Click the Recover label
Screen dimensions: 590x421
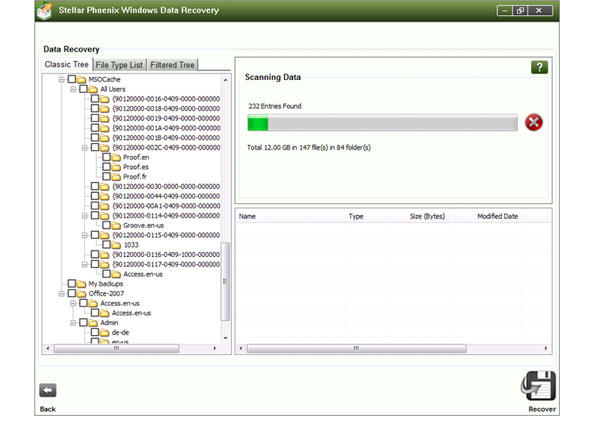pos(542,409)
